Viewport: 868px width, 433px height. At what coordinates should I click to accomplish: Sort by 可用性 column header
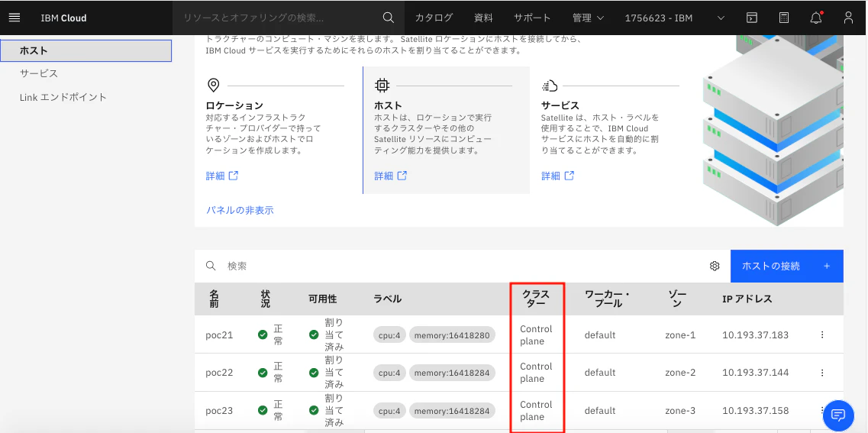(323, 299)
